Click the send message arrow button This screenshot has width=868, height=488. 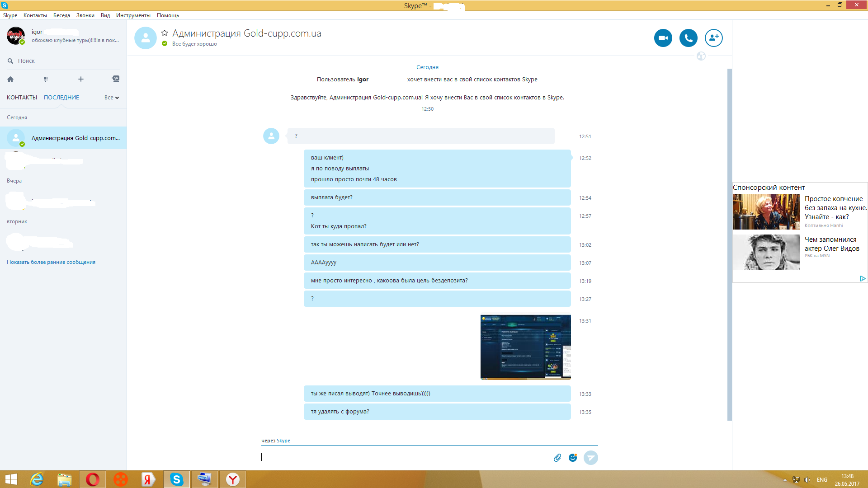pyautogui.click(x=590, y=458)
